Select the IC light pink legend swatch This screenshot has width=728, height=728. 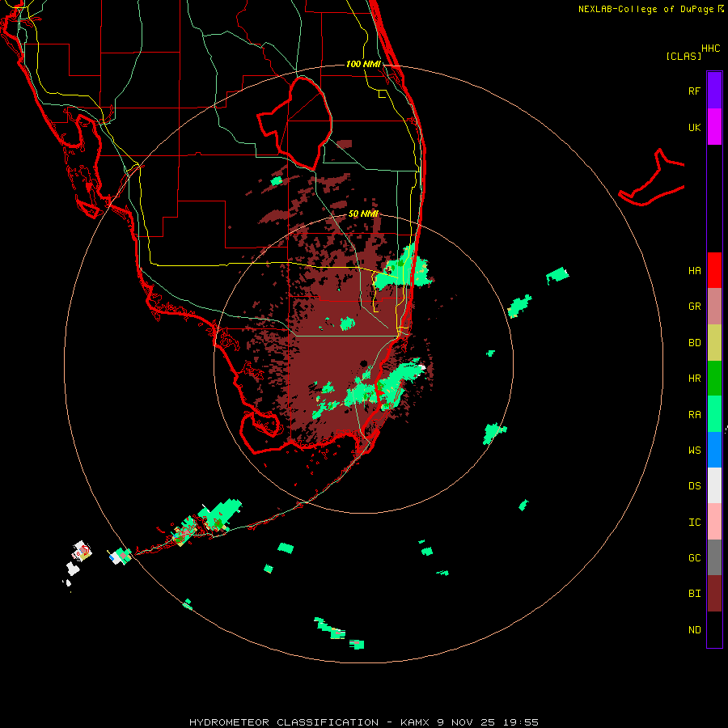pyautogui.click(x=714, y=522)
